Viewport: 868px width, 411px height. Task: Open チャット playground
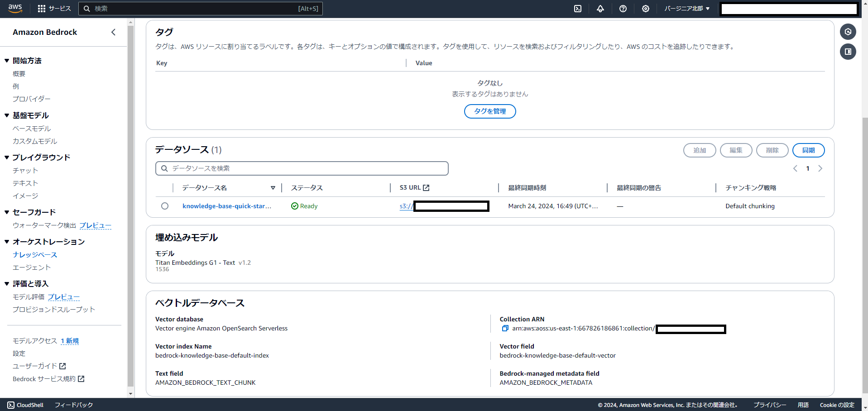pos(25,171)
